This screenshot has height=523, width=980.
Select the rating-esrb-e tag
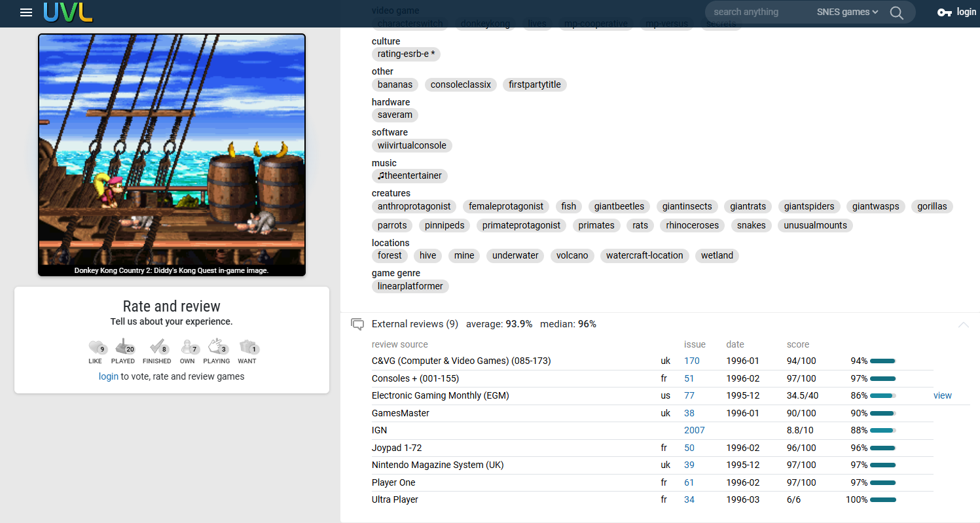point(406,54)
